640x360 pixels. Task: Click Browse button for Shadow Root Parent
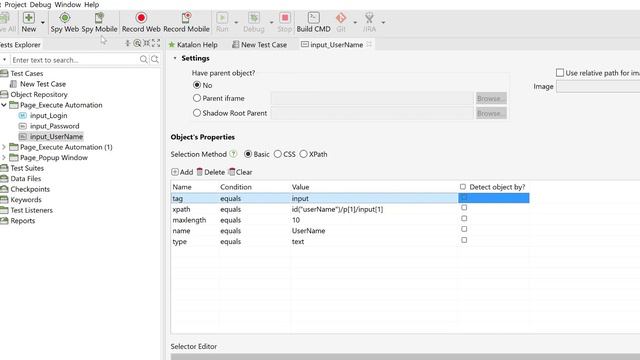tap(491, 113)
